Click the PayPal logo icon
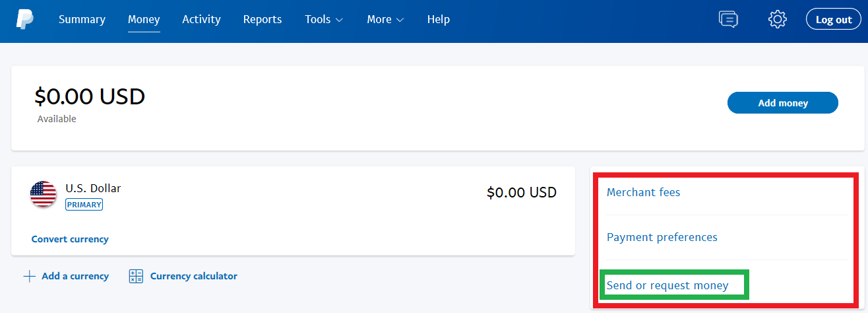 pos(25,19)
